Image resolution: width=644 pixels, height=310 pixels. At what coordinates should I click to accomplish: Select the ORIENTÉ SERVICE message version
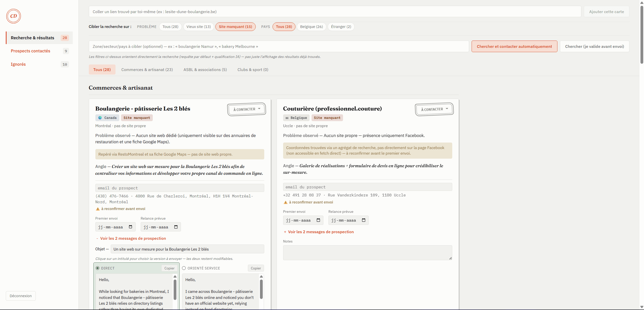coord(184,268)
